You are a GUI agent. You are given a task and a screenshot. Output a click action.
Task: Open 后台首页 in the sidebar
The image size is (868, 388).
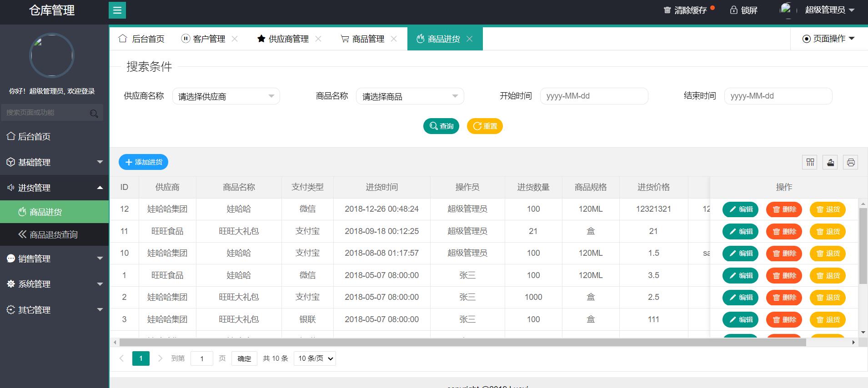pyautogui.click(x=55, y=136)
